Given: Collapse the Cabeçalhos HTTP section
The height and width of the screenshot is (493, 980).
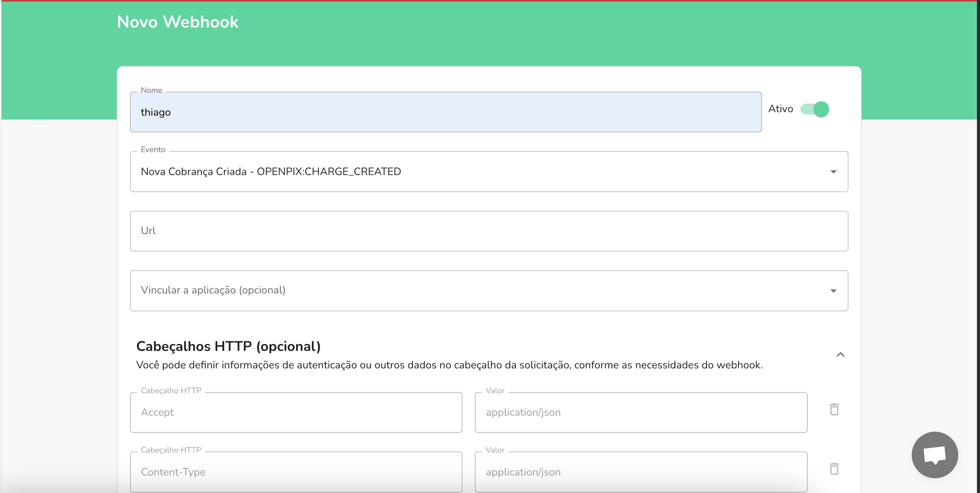Looking at the screenshot, I should click(x=840, y=354).
